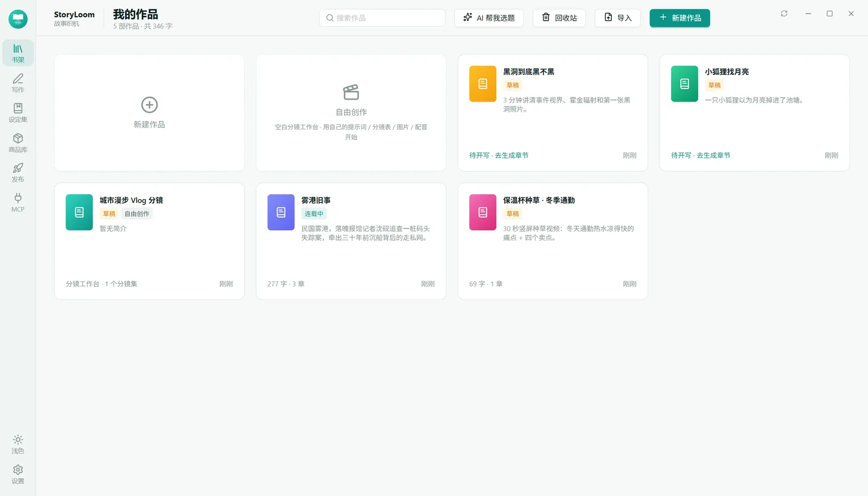868x496 pixels.
Task: Open the 雾港旧事 title
Action: (316, 200)
